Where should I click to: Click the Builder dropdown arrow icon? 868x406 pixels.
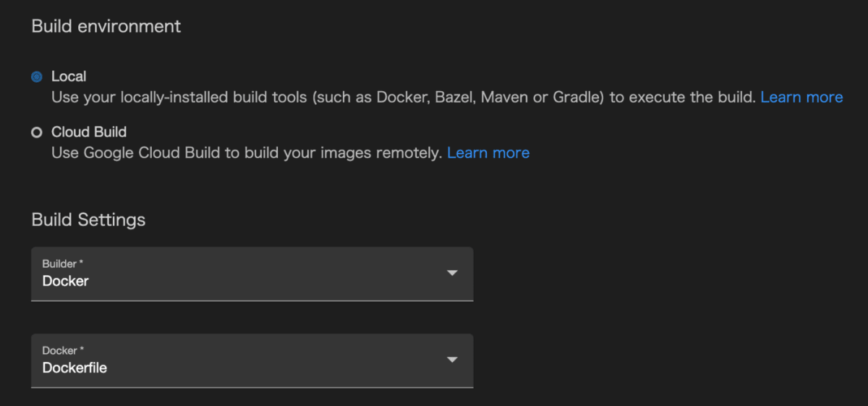point(452,273)
